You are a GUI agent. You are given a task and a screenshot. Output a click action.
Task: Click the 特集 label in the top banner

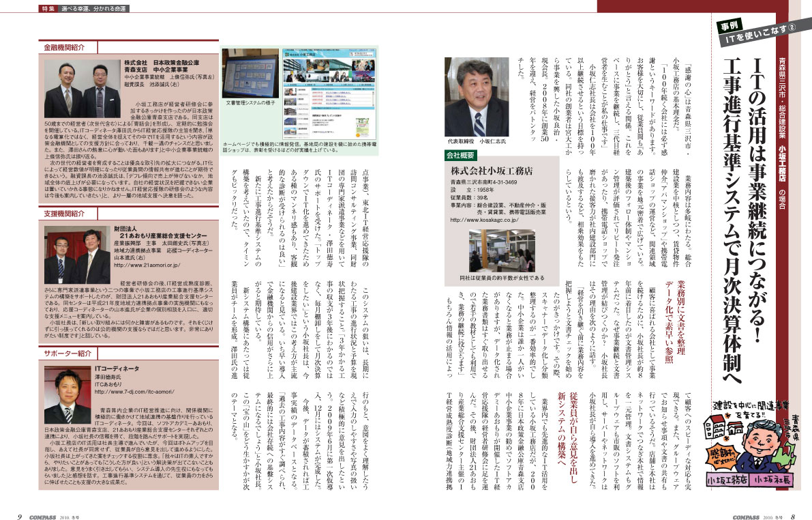coord(48,8)
